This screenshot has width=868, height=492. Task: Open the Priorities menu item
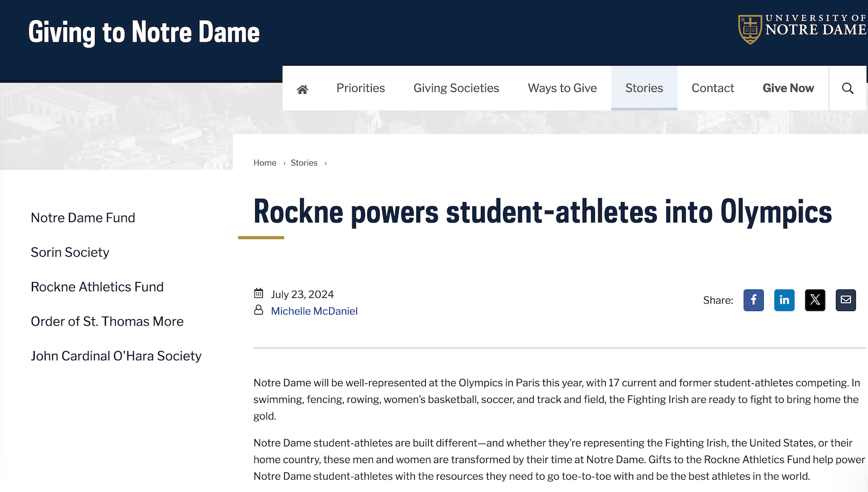click(361, 88)
